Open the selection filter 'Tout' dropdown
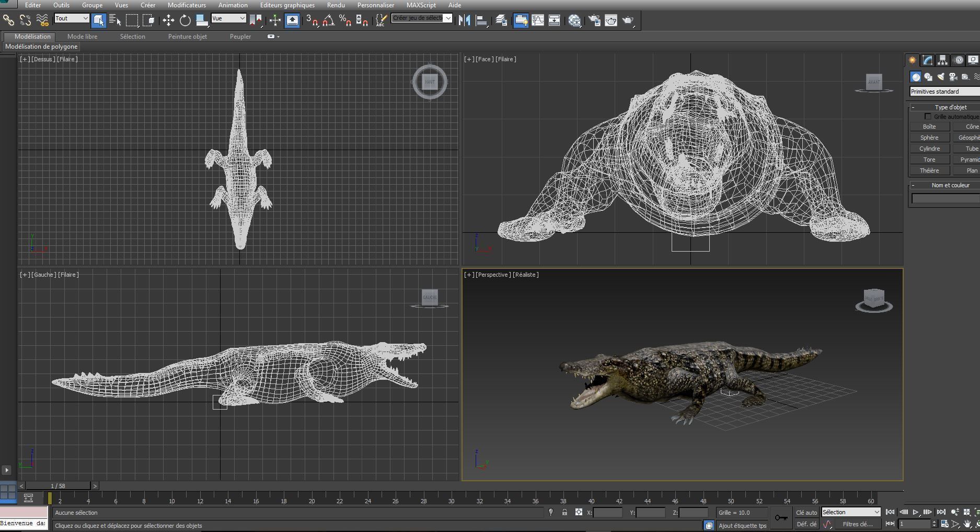Viewport: 980px width, 532px height. click(72, 18)
